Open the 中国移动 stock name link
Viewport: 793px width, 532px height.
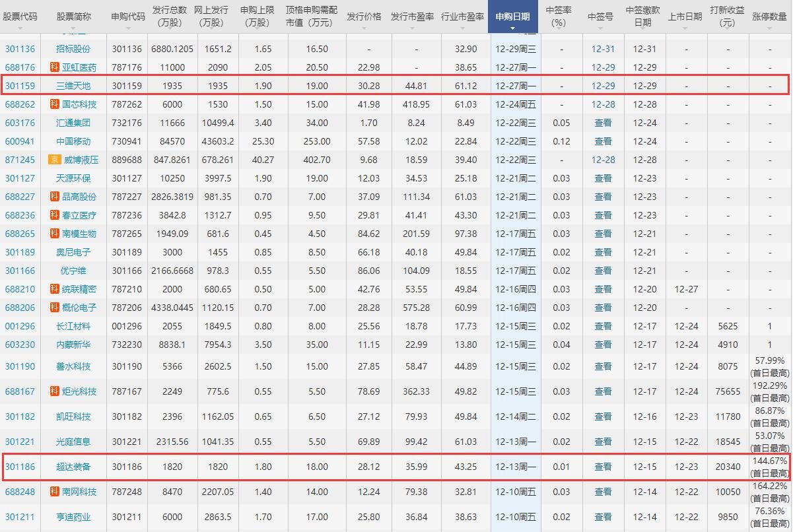73,141
